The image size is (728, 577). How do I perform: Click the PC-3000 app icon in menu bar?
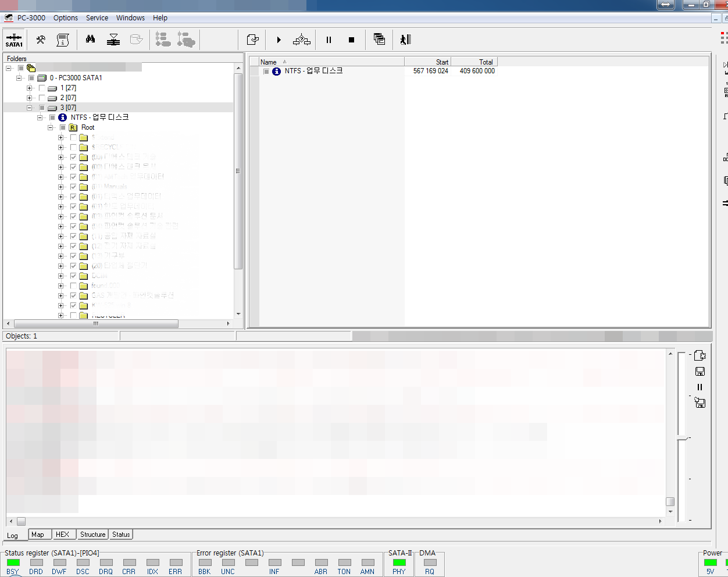click(9, 18)
